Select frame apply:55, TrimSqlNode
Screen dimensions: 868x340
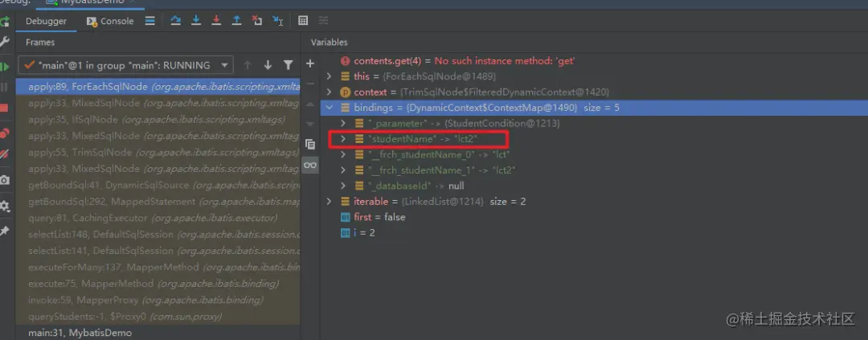pyautogui.click(x=158, y=152)
